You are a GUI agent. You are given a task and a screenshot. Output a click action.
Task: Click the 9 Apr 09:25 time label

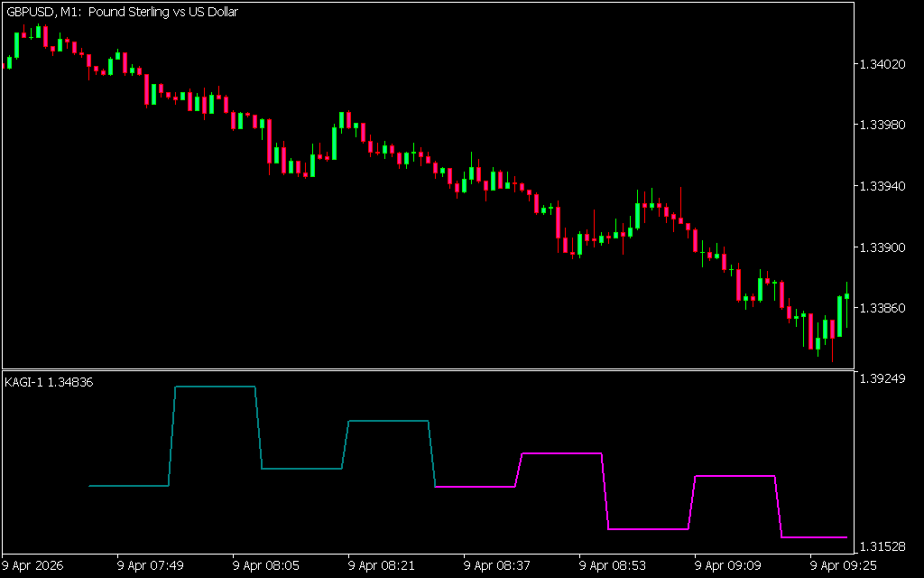pos(844,565)
